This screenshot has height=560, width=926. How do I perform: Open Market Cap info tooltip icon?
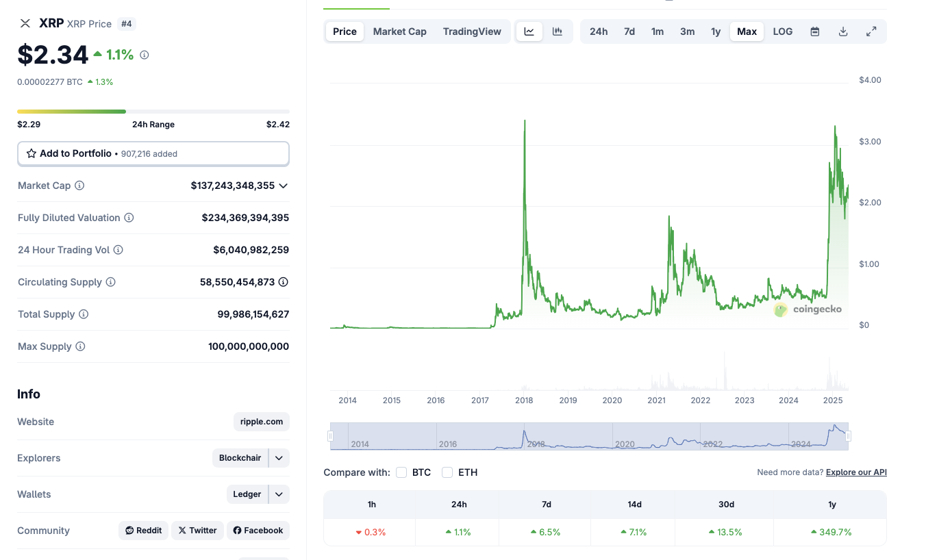click(79, 186)
